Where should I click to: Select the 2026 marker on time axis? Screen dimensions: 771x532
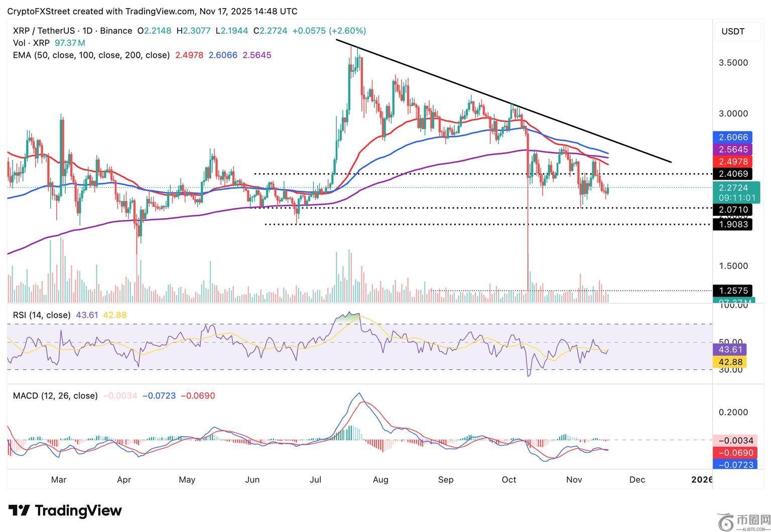click(x=701, y=479)
